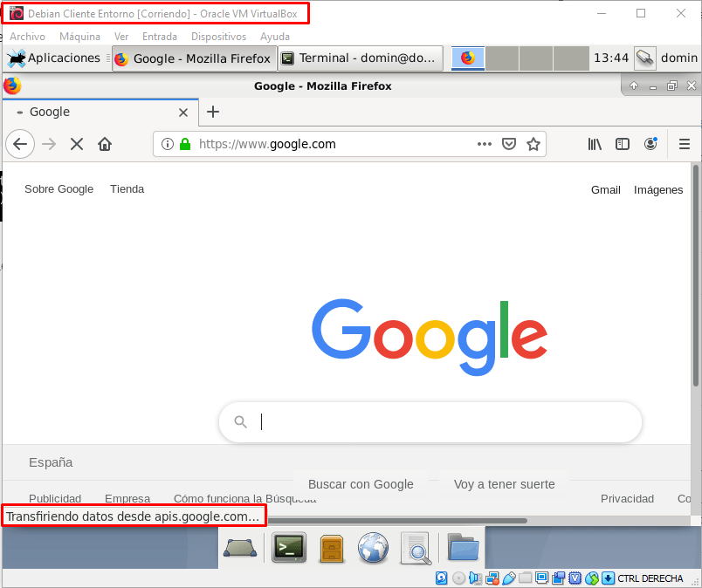This screenshot has height=588, width=702.
Task: Click the Google search input field
Action: (437, 422)
